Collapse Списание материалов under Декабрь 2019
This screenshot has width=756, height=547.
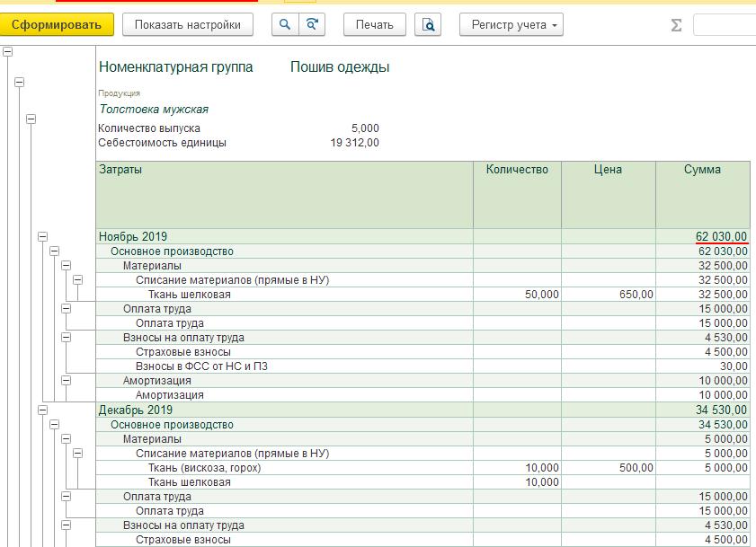[x=77, y=453]
